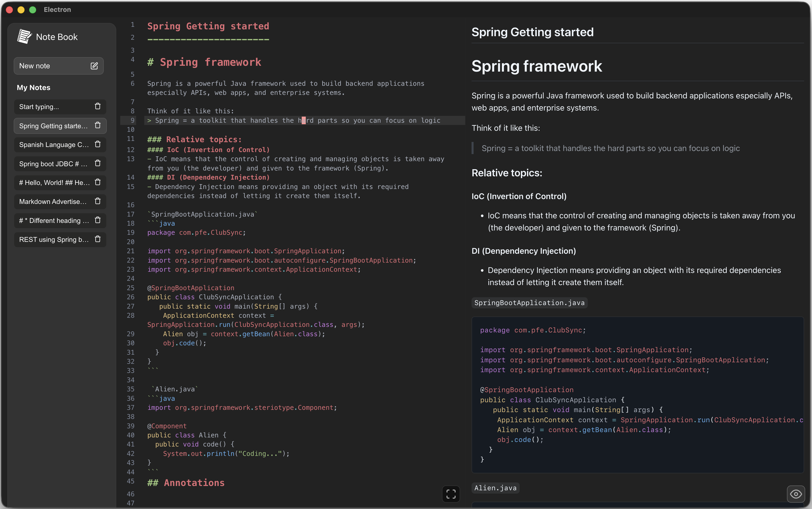812x509 pixels.
Task: Open the 'Start typing...' note
Action: [54, 107]
